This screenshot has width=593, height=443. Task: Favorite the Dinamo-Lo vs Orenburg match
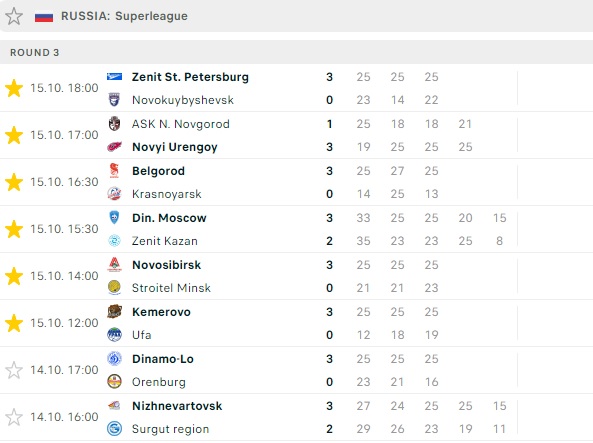click(14, 370)
